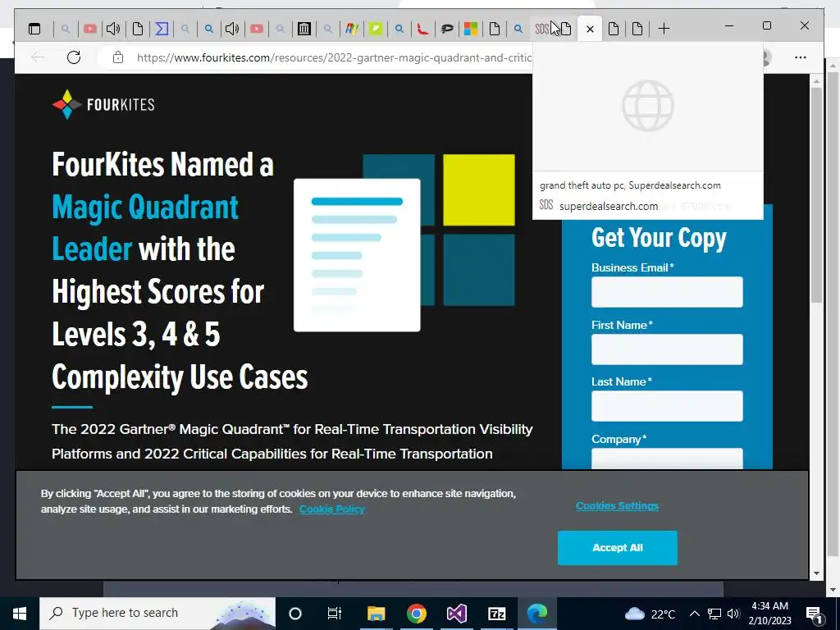
Task: Switch to the colorful striped icon tab
Action: 351,29
